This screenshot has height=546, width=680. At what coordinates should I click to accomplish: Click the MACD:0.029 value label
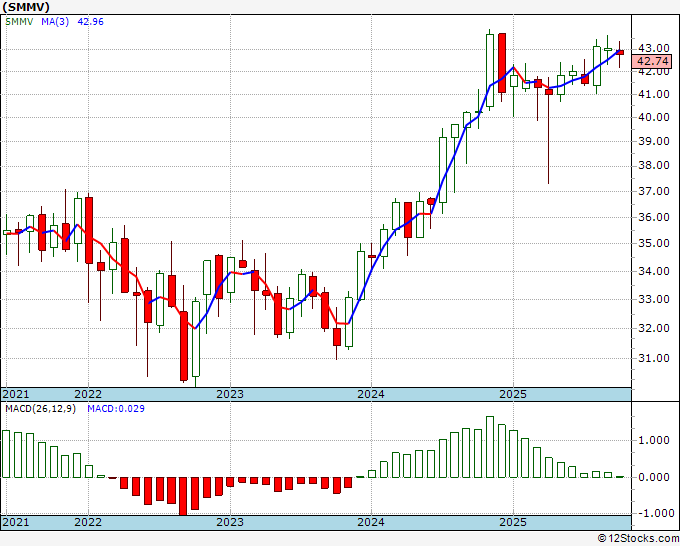pyautogui.click(x=116, y=409)
